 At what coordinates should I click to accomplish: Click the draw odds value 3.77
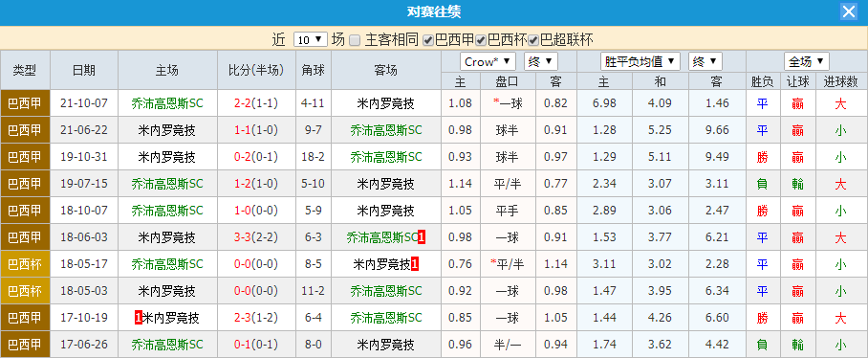(x=660, y=237)
